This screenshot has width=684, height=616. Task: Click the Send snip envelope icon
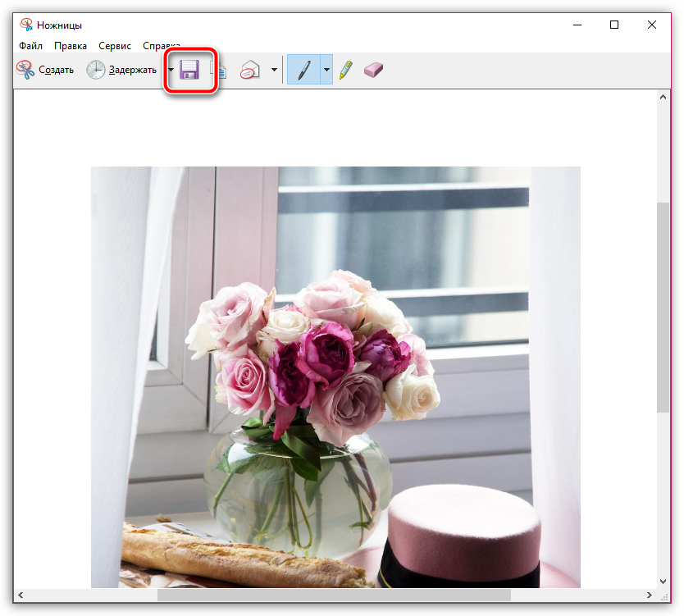click(249, 71)
